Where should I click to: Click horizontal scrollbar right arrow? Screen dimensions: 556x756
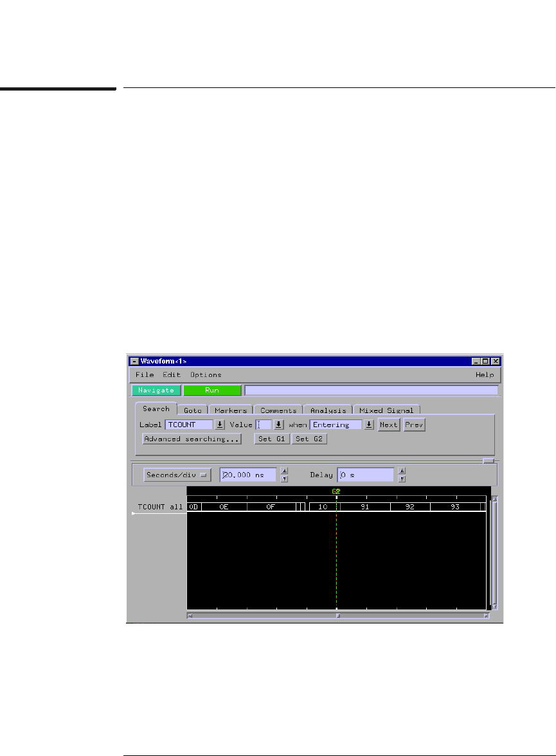[486, 616]
